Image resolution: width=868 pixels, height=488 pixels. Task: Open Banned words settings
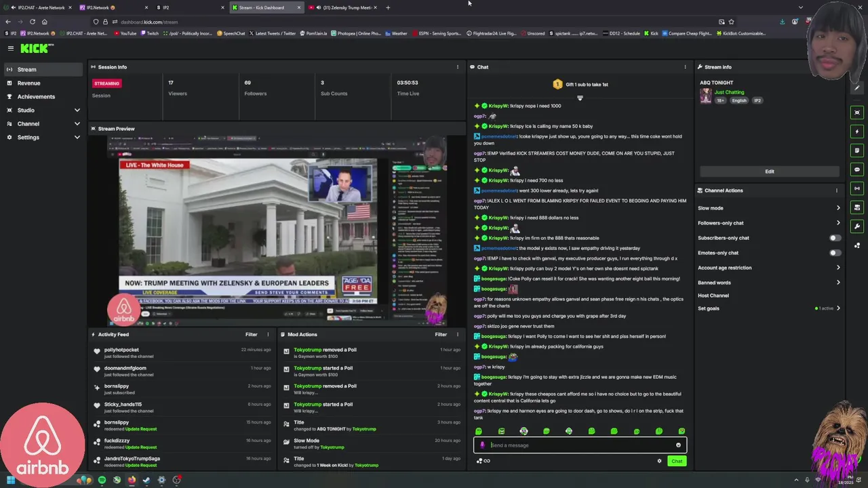[x=769, y=283]
